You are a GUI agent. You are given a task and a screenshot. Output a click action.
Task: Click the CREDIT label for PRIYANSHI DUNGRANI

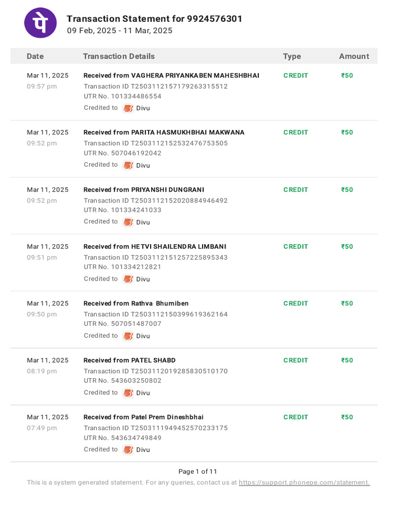point(296,190)
